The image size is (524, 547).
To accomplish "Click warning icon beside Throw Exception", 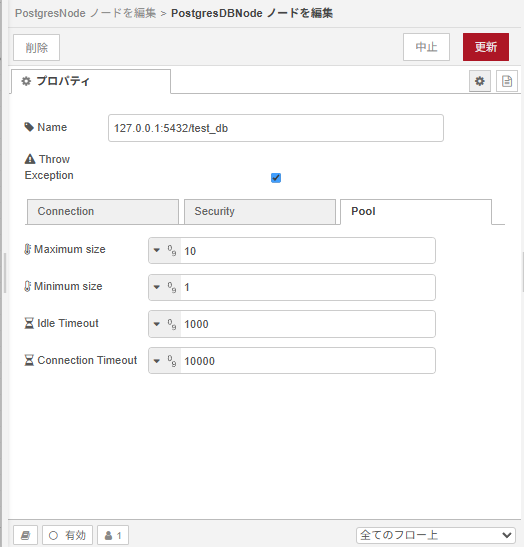I will [x=30, y=159].
